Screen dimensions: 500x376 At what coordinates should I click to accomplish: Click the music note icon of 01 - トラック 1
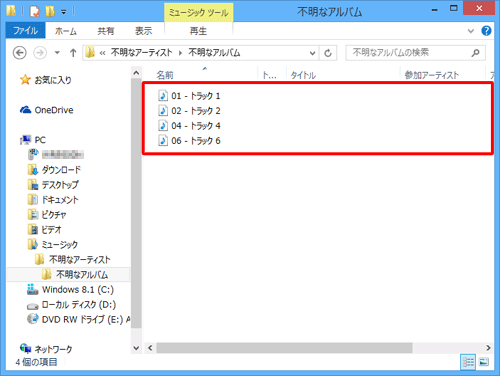(x=163, y=96)
